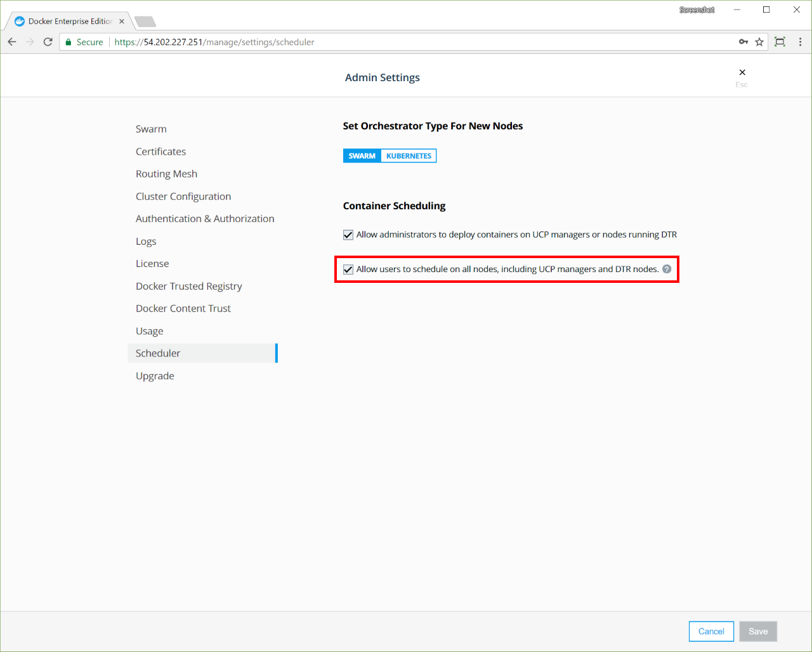Open the Certificates settings section
The height and width of the screenshot is (652, 812).
(160, 152)
